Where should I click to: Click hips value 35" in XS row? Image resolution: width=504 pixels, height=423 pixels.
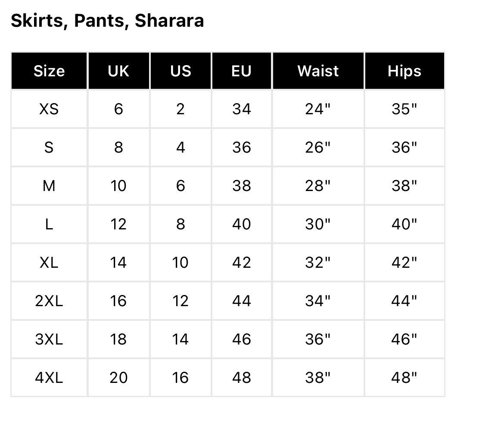pos(404,109)
